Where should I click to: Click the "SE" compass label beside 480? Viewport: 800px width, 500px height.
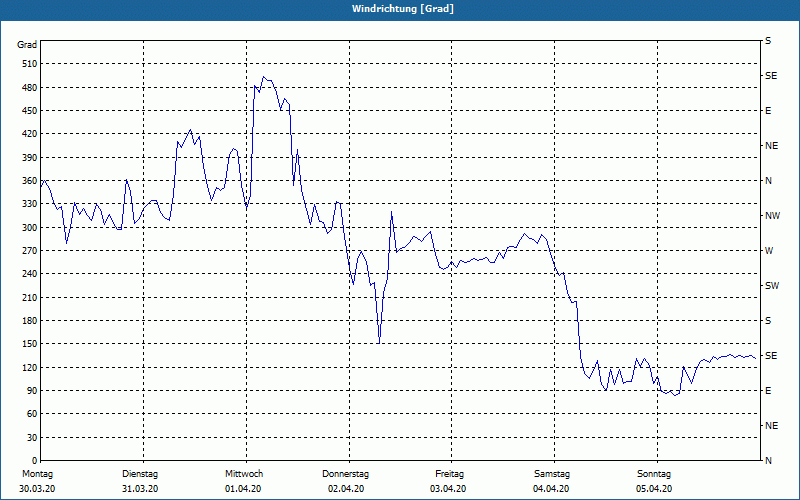771,76
